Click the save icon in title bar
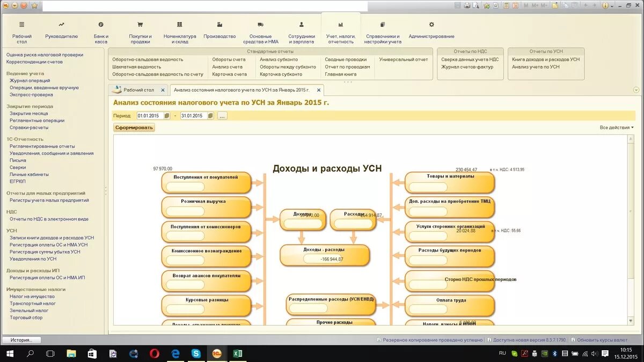The width and height of the screenshot is (644, 362). point(457,5)
